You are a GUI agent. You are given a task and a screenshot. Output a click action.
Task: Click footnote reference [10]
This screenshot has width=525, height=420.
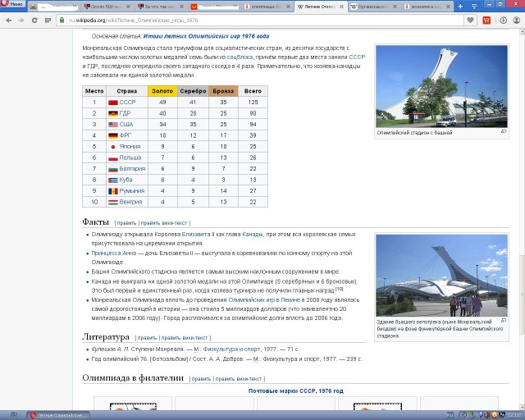339,289
